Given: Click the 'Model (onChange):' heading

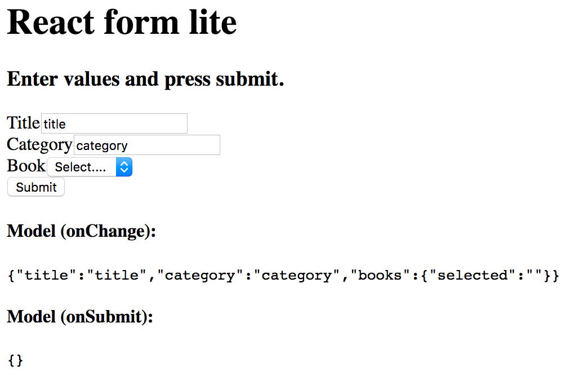Looking at the screenshot, I should pos(81,231).
